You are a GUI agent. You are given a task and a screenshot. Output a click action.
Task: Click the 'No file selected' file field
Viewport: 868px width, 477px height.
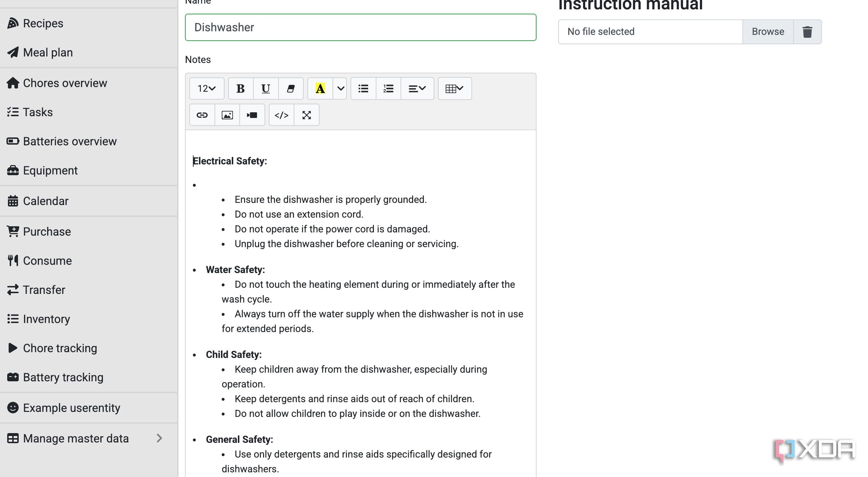click(651, 32)
